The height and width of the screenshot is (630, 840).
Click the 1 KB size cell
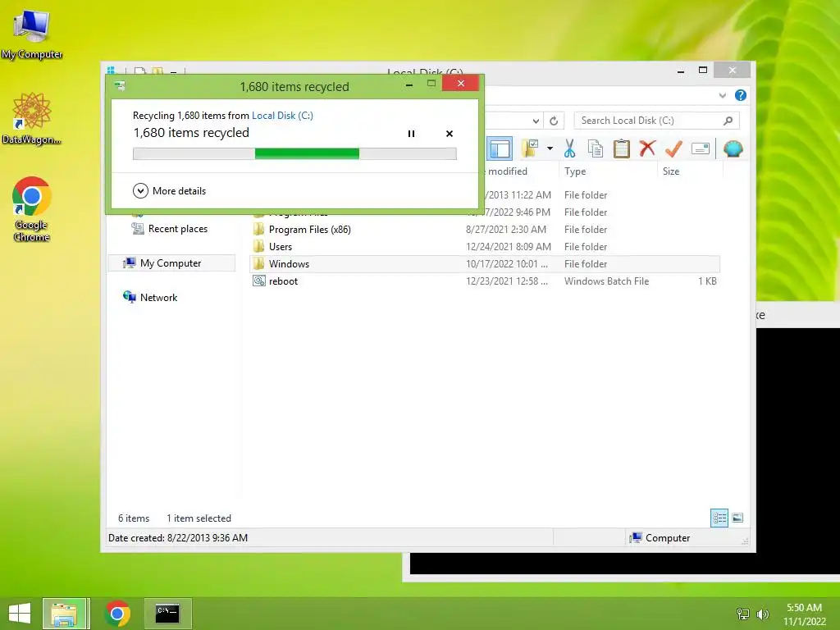707,281
